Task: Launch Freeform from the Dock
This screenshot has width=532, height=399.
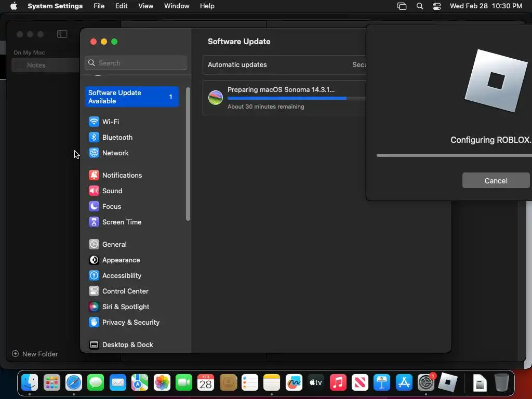Action: (294, 383)
